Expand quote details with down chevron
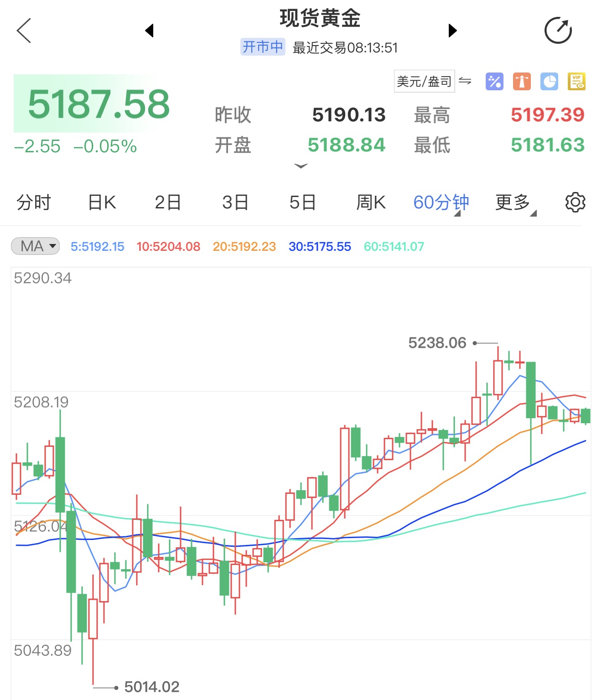 [301, 166]
